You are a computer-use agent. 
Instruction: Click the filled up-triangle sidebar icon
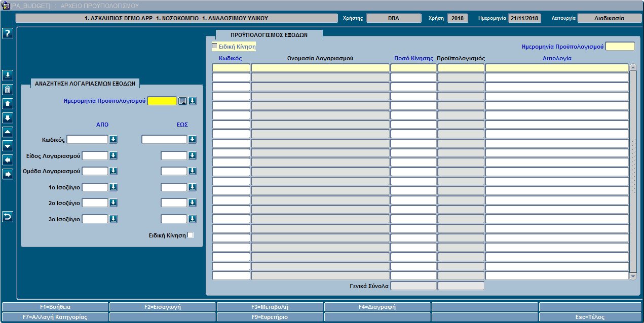click(x=8, y=132)
